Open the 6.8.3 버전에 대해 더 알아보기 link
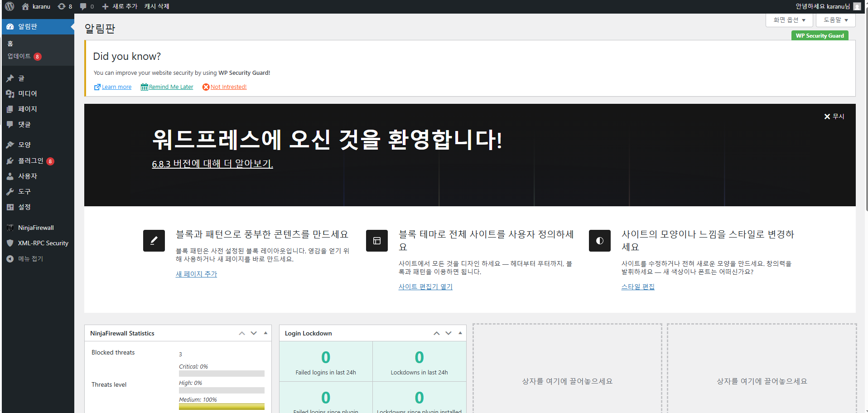Screen dimensions: 868x413 coord(212,164)
